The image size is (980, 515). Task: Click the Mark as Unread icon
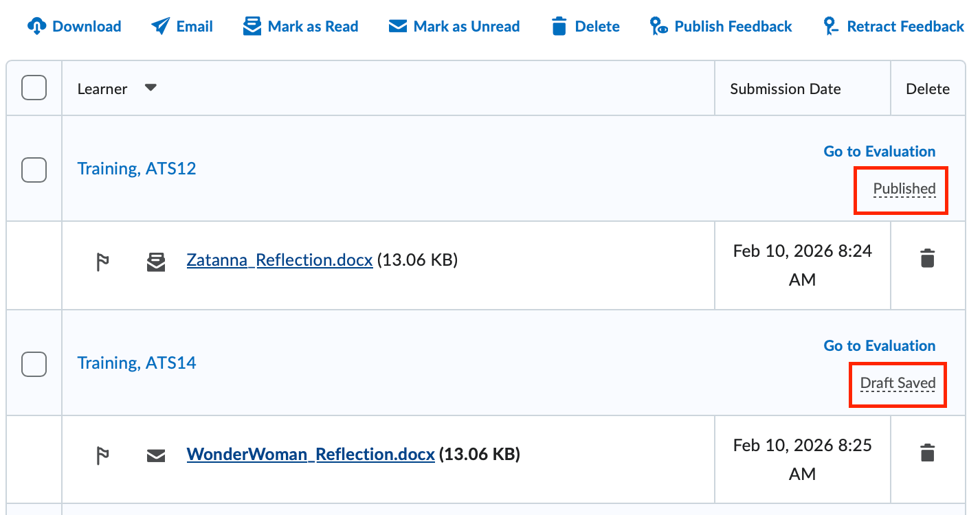pyautogui.click(x=397, y=25)
